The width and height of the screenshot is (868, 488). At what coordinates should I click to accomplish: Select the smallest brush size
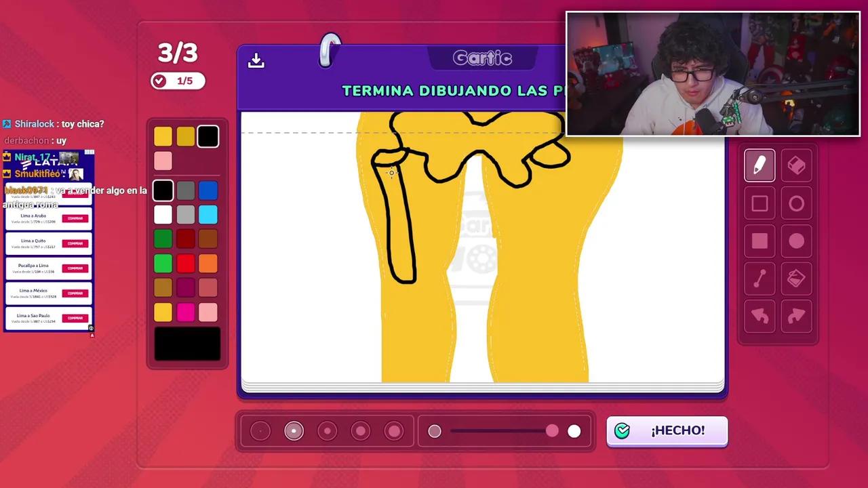click(260, 431)
